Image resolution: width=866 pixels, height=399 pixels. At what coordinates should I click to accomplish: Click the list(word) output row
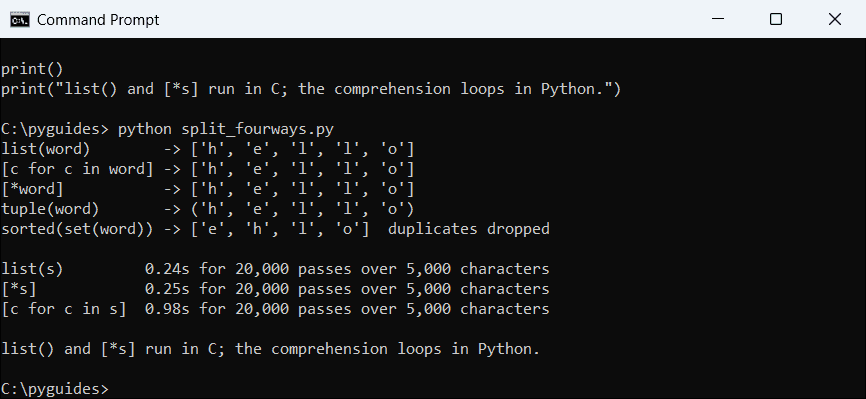[208, 150]
